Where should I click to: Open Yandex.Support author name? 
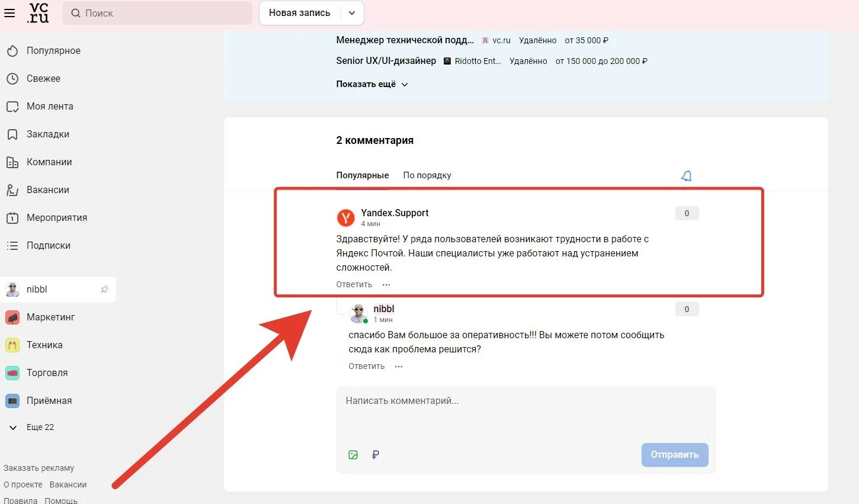(395, 213)
